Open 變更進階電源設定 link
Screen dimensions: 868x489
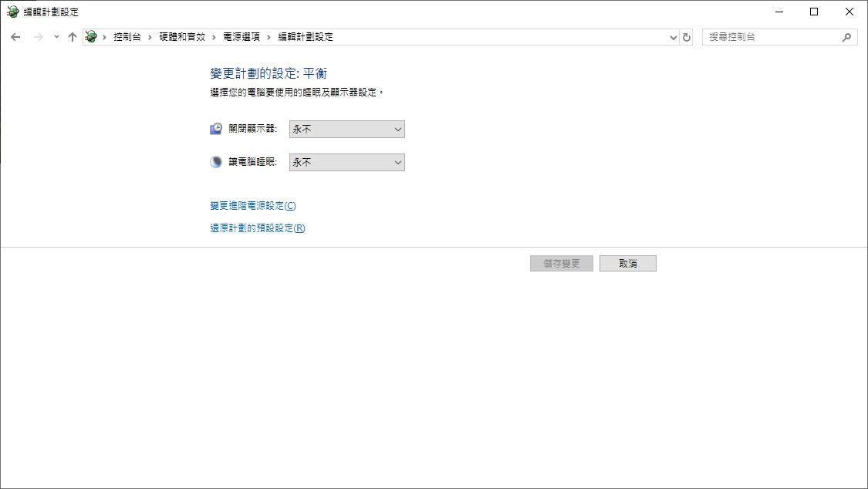(252, 206)
